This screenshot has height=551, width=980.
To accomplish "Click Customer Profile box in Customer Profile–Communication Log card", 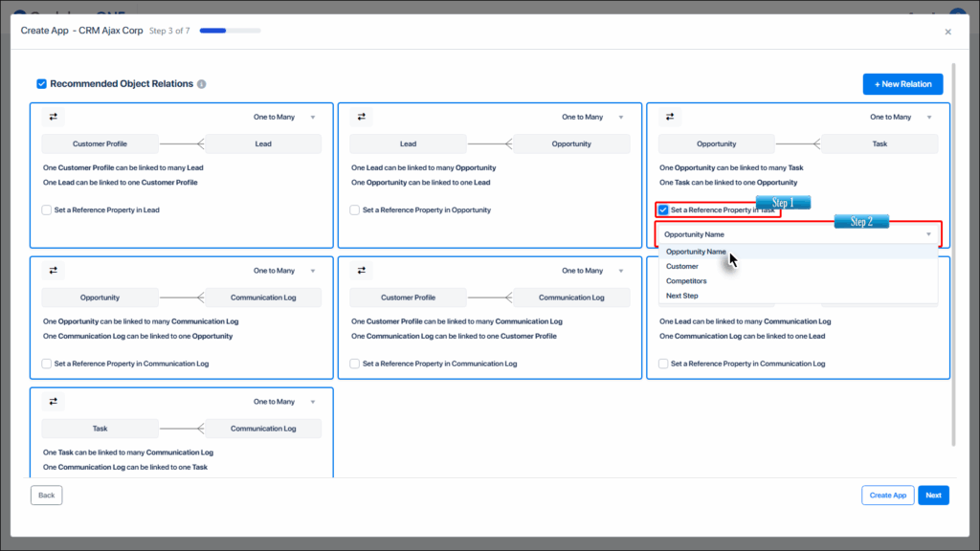I will point(408,298).
